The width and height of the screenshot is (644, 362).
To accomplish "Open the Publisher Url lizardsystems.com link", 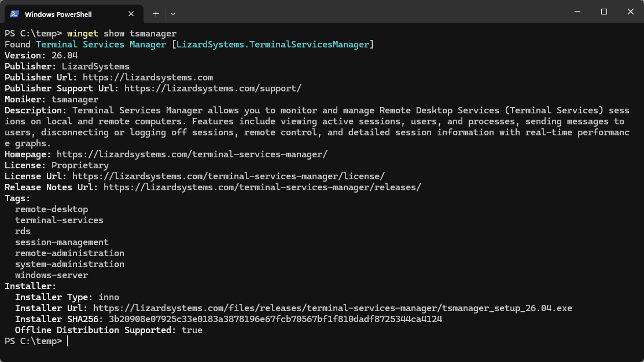I will (x=148, y=77).
